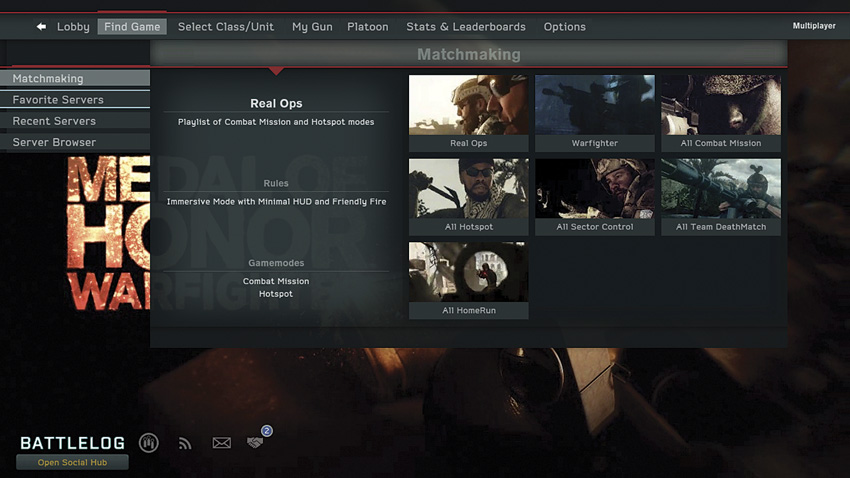This screenshot has width=850, height=478.
Task: Click the Rules section heading
Action: (276, 183)
